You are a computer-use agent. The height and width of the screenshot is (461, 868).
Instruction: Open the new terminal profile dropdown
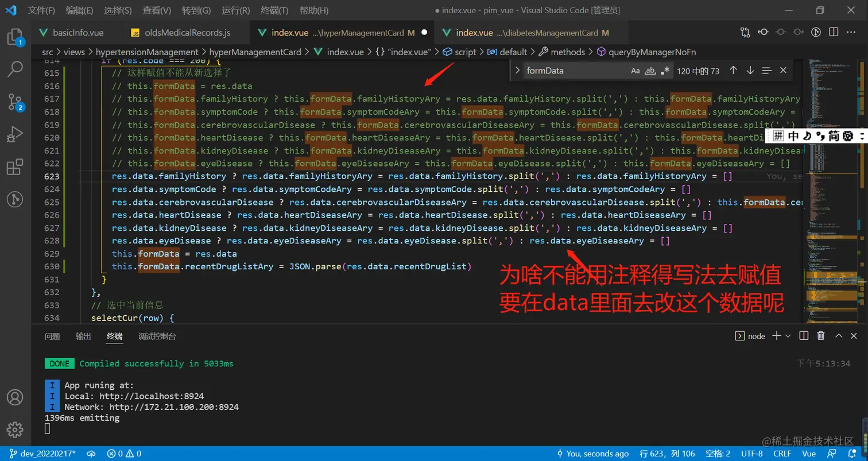click(x=788, y=336)
